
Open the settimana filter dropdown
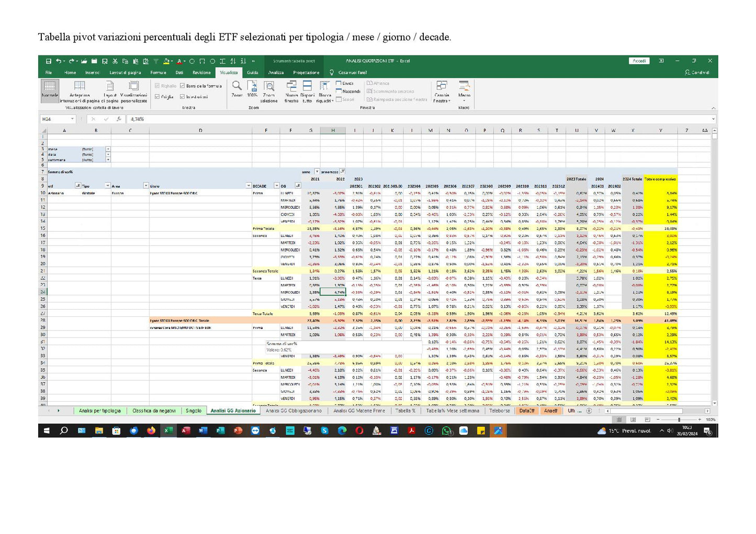pyautogui.click(x=108, y=160)
